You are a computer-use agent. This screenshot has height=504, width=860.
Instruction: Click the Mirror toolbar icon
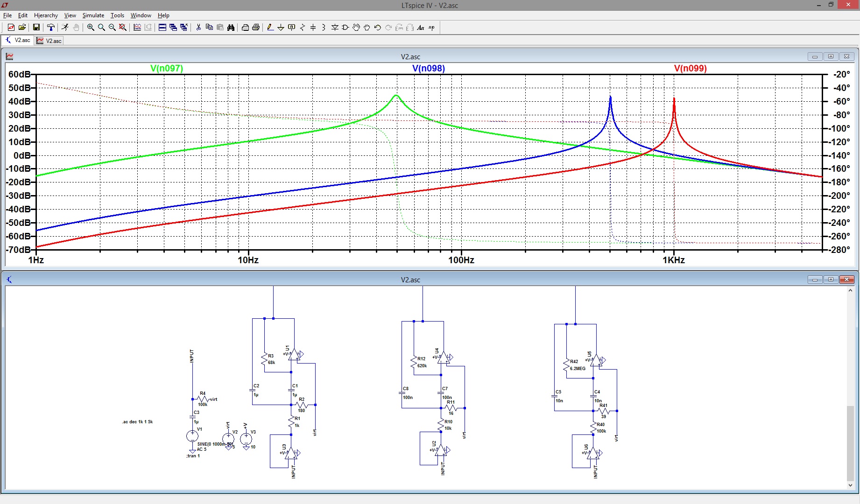pos(410,28)
